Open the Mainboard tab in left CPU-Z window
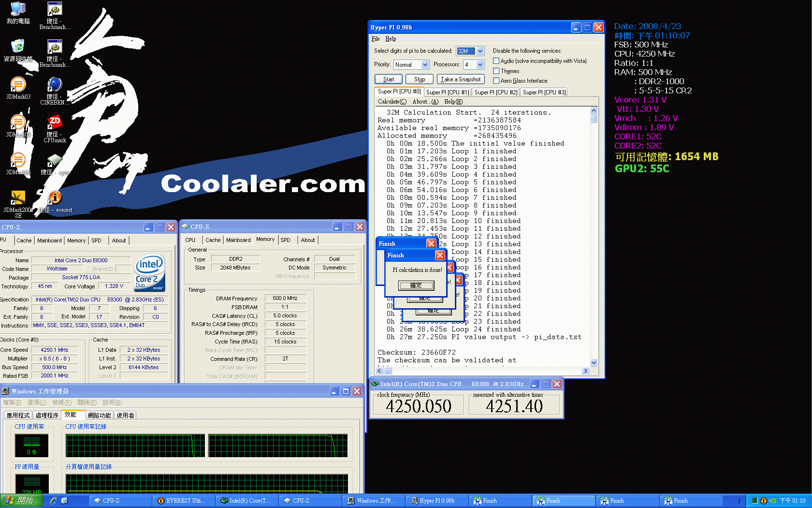The height and width of the screenshot is (508, 812). pos(49,240)
